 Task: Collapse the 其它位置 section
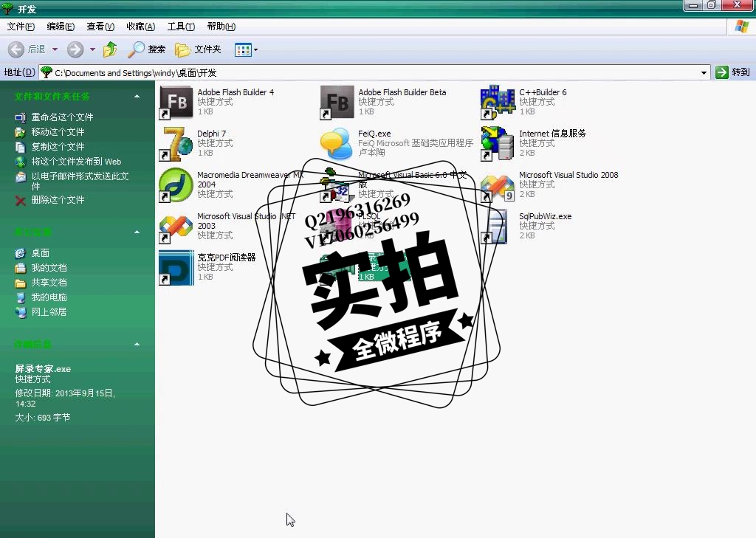(x=137, y=232)
